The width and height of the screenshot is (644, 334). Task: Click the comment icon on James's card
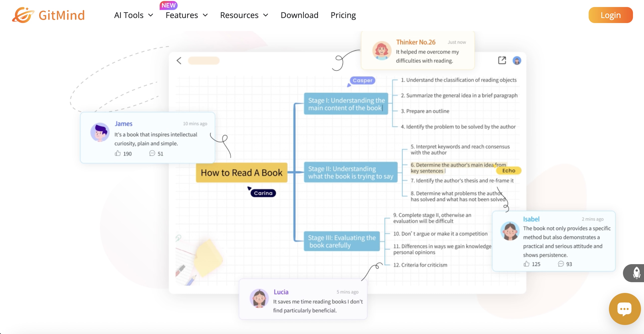(x=152, y=153)
